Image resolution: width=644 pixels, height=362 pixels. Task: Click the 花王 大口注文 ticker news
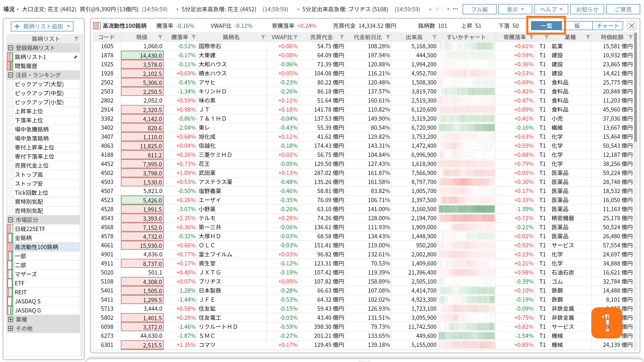94,9
